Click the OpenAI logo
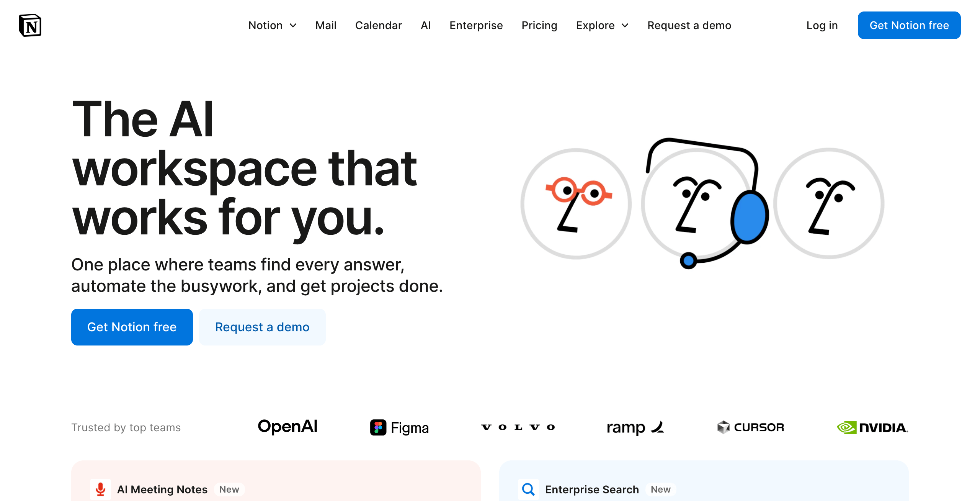Image resolution: width=980 pixels, height=501 pixels. tap(287, 427)
